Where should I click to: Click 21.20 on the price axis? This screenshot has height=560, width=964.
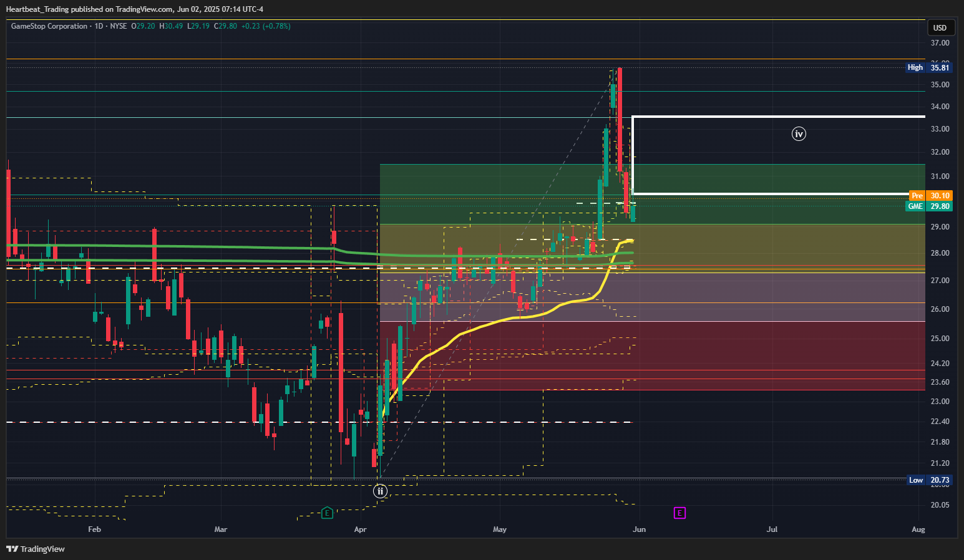coord(940,463)
